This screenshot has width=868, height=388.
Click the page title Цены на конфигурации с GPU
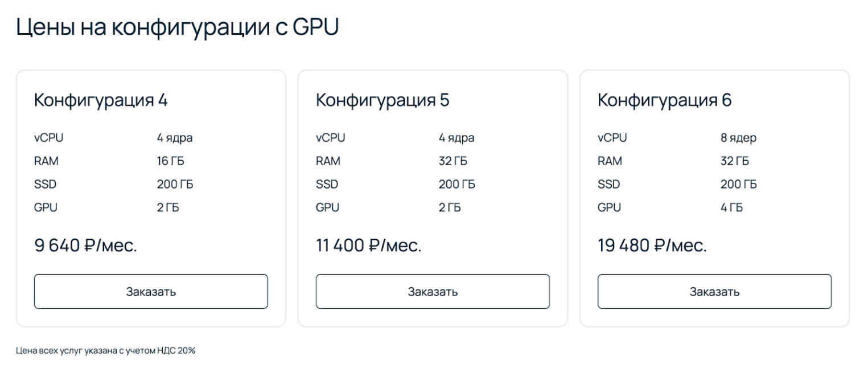(178, 24)
